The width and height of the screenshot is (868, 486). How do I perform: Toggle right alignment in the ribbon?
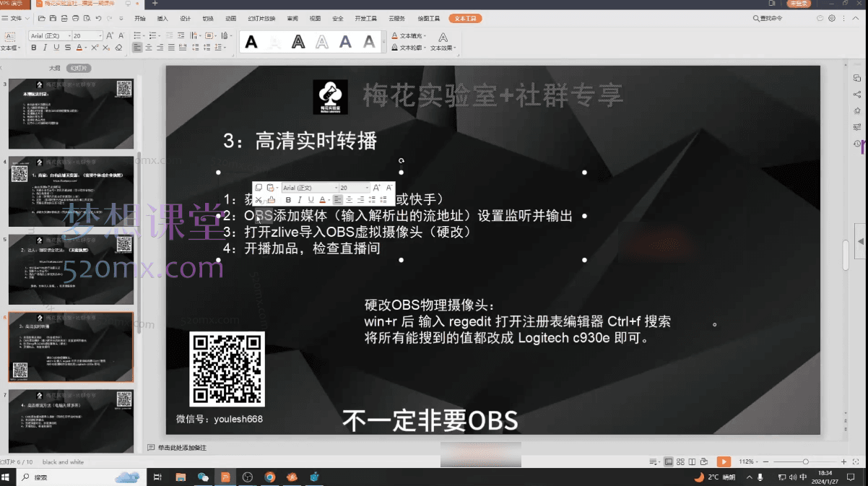coord(160,48)
